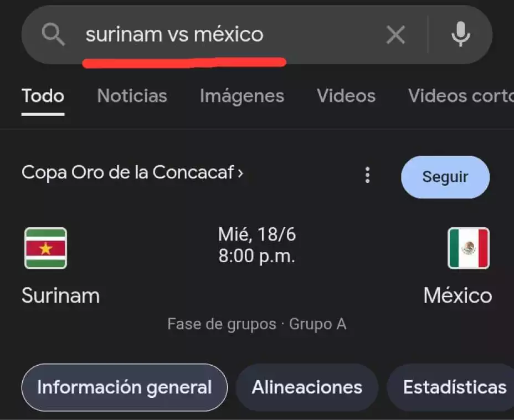Open the México team name link

458,295
